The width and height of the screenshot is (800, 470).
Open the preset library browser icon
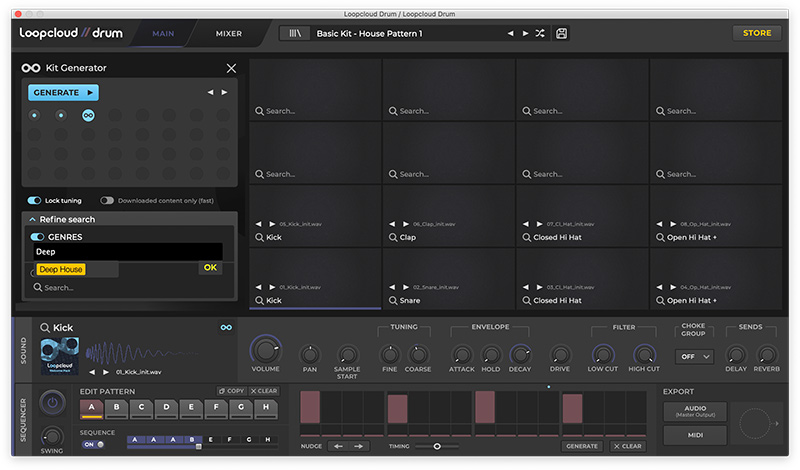click(x=295, y=33)
